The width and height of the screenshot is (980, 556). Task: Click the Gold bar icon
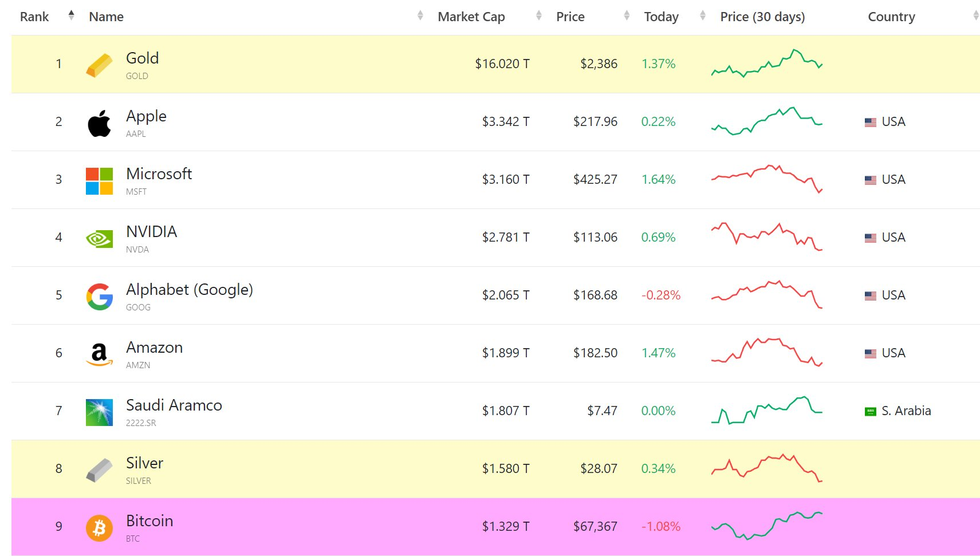pyautogui.click(x=99, y=65)
